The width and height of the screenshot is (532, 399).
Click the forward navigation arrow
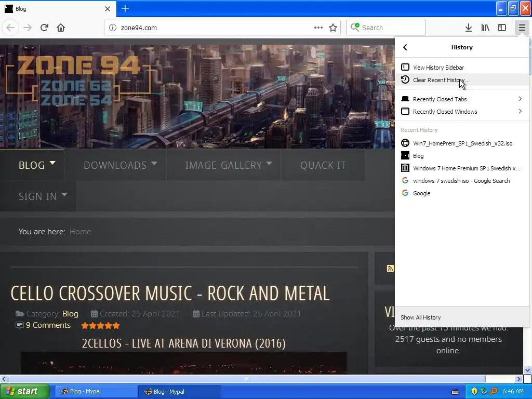click(x=28, y=28)
